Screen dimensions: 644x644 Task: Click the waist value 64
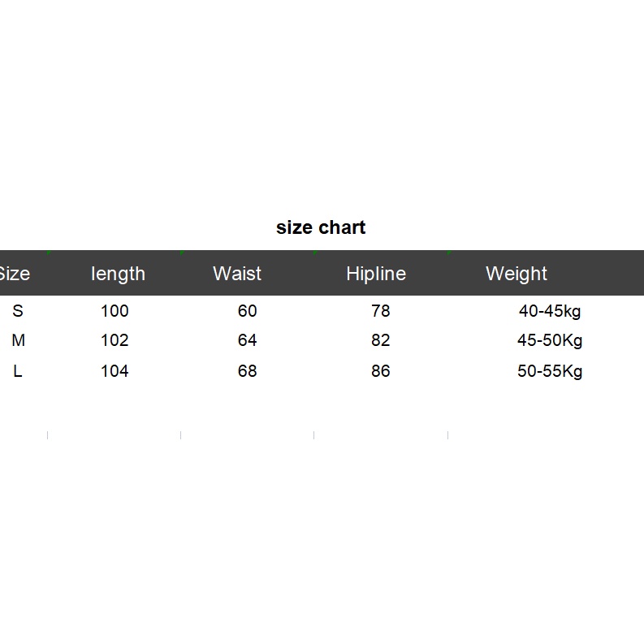[x=247, y=340]
